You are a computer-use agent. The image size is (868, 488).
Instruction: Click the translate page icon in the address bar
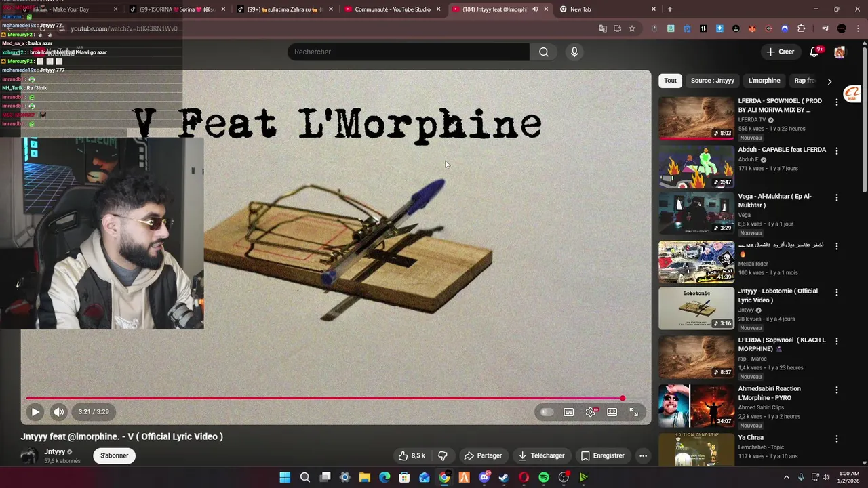tap(603, 28)
